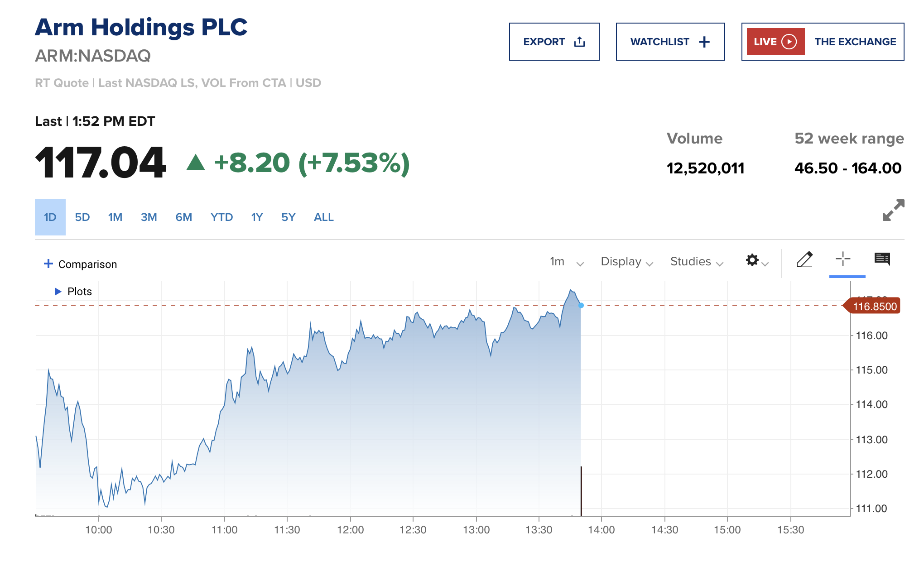Open the chart comments icon
This screenshot has height=566, width=924.
(x=882, y=259)
